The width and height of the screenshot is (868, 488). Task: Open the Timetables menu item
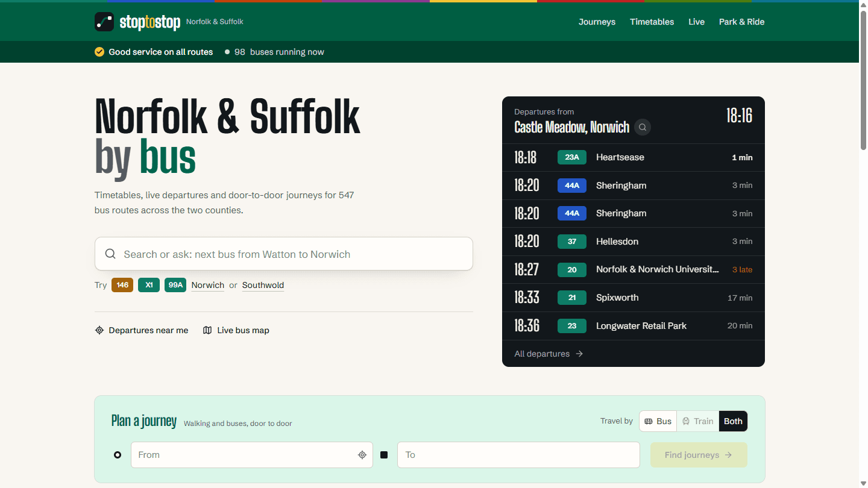coord(652,22)
